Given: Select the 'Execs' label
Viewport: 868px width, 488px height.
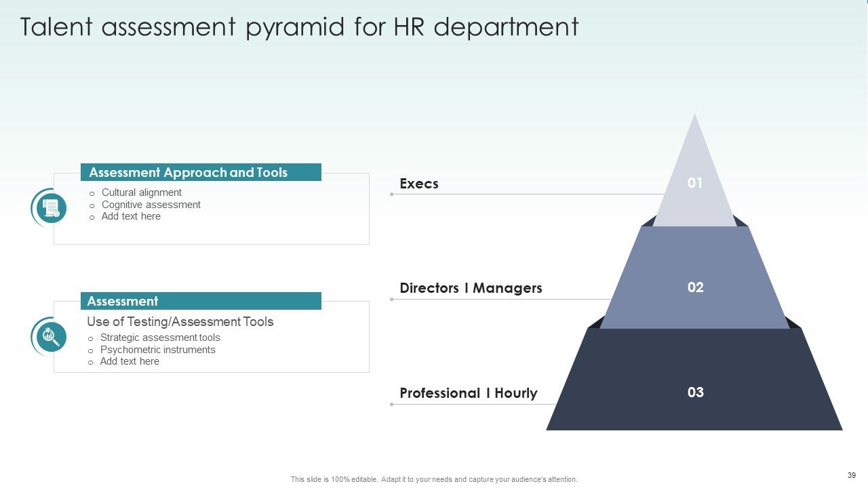Looking at the screenshot, I should click(419, 184).
